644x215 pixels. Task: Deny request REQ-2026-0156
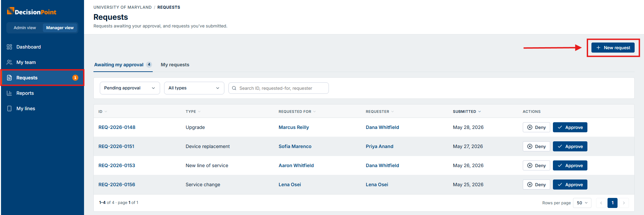(x=536, y=185)
